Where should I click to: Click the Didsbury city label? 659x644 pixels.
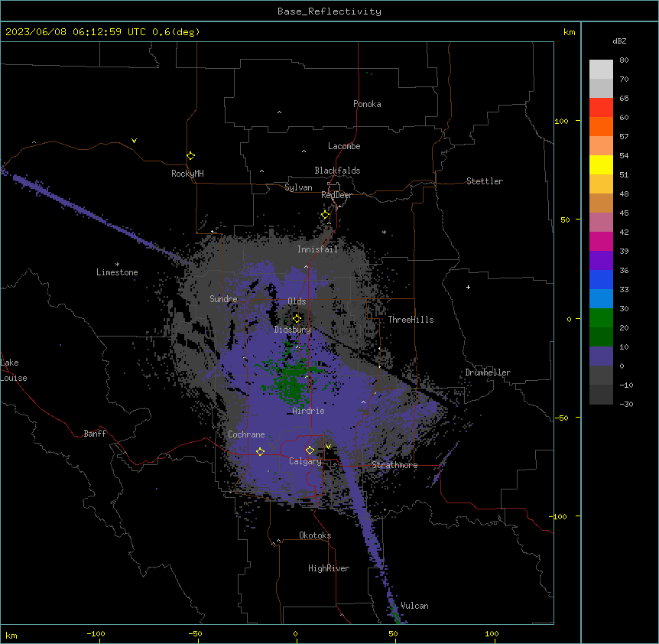point(293,330)
